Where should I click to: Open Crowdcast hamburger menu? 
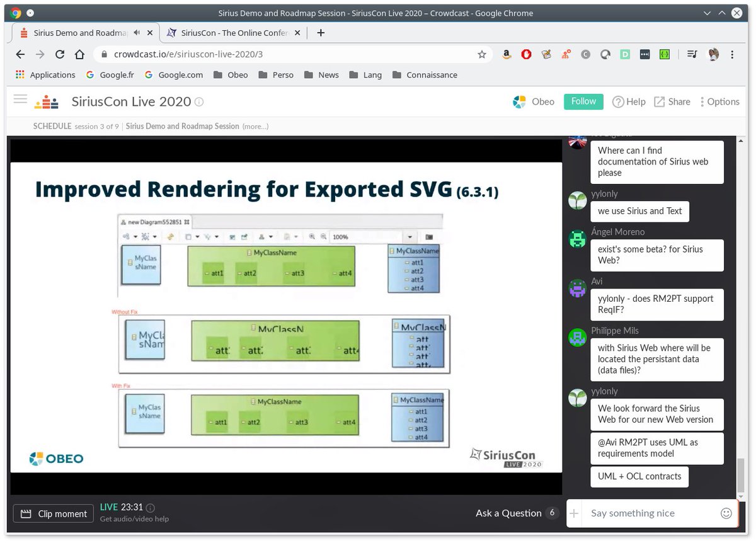20,99
